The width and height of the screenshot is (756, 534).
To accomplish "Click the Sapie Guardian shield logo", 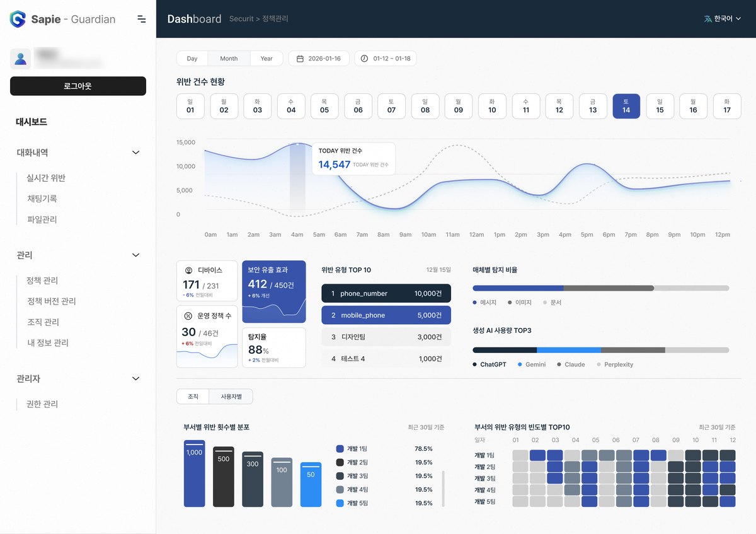I will pos(18,19).
